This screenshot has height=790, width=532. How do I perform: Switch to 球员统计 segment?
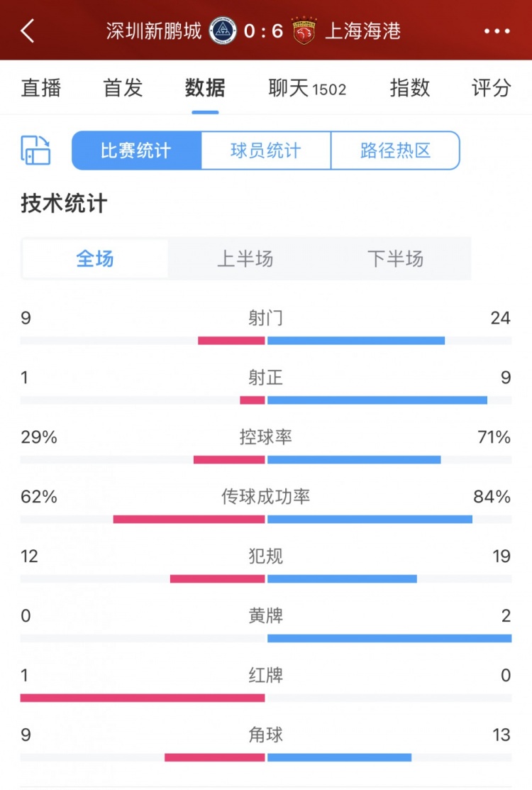click(x=266, y=150)
